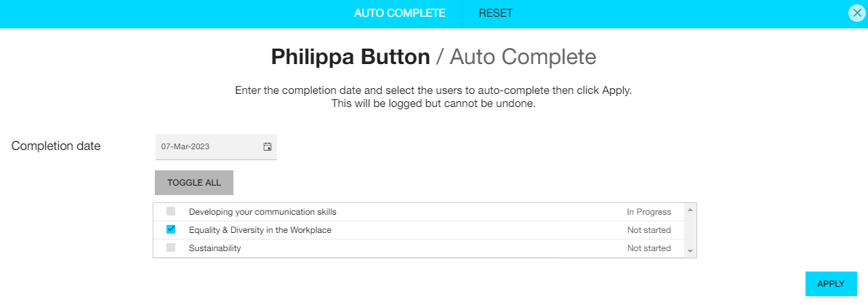Switch to the RESET tab

496,13
